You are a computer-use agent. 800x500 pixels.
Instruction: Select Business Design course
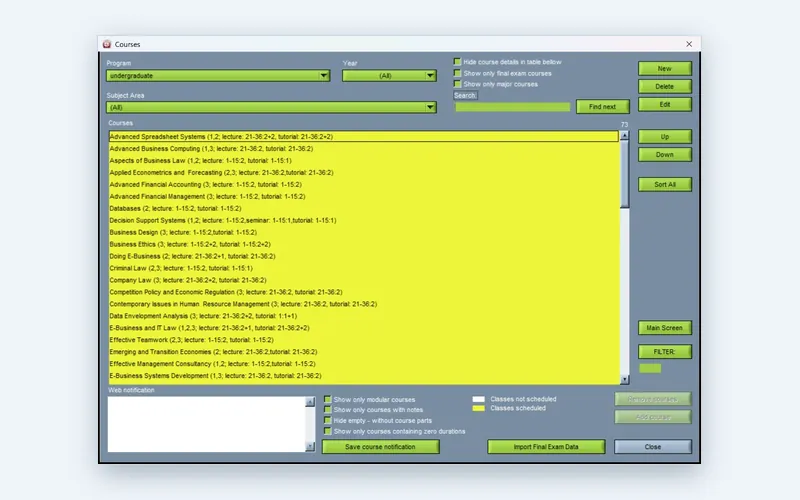(364, 232)
